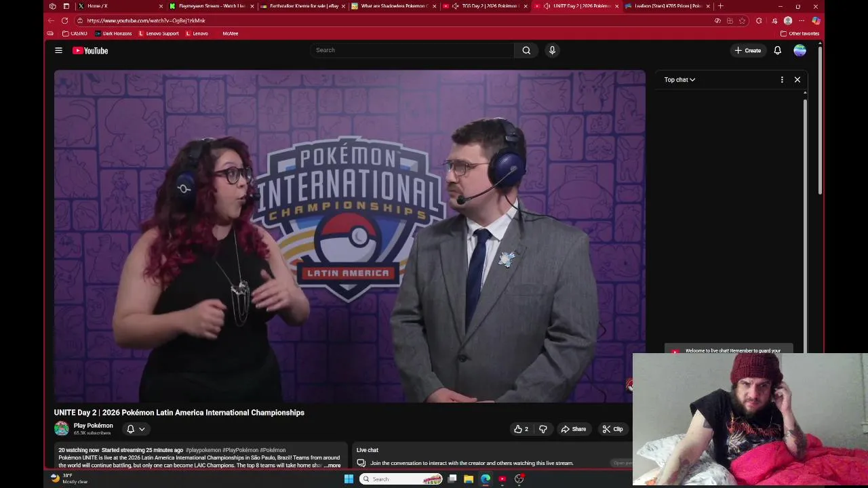Open the Lenovo Support bookmark
868x488 pixels.
click(x=159, y=33)
